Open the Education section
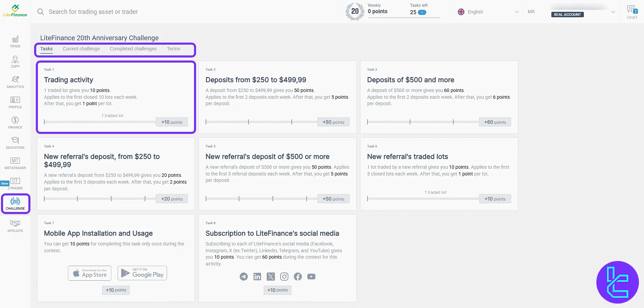This screenshot has height=308, width=644. click(15, 143)
